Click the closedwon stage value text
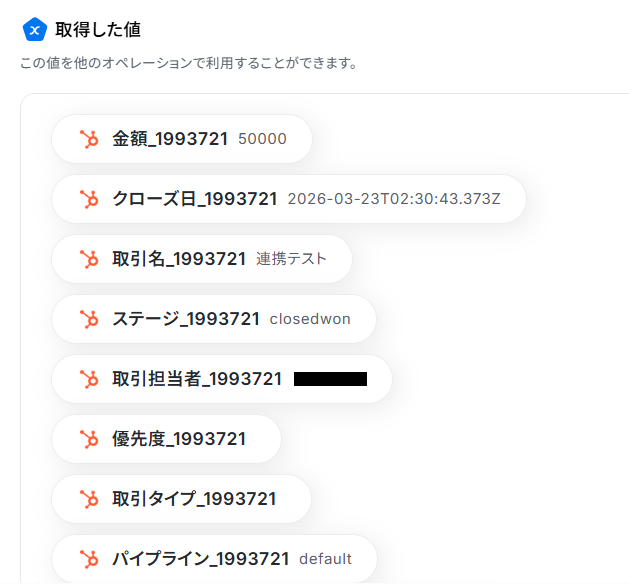This screenshot has width=629, height=584. pyautogui.click(x=310, y=319)
